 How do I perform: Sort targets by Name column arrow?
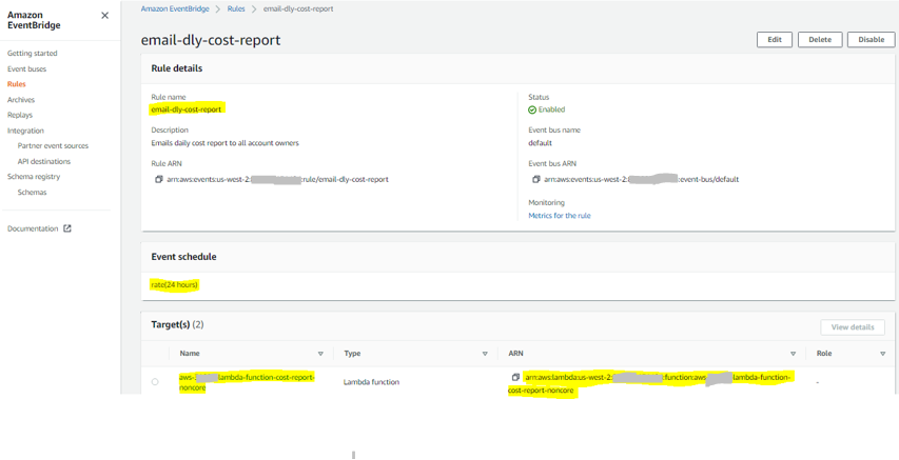(x=320, y=354)
